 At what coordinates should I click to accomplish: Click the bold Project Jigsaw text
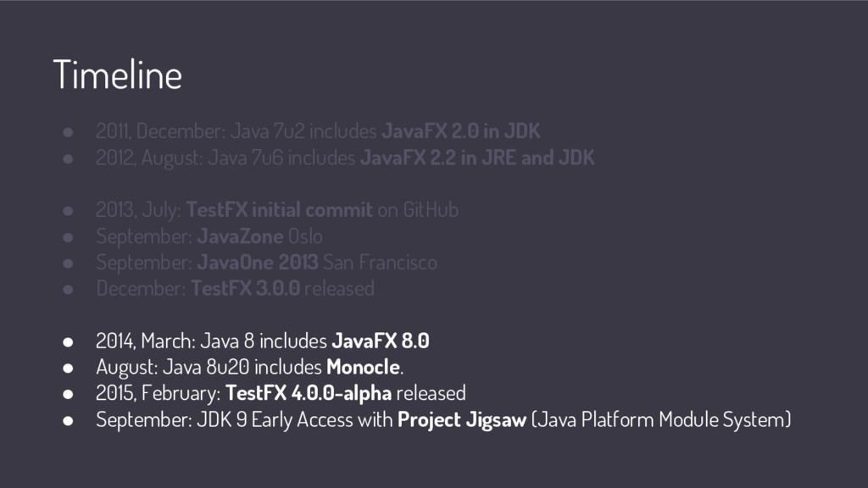tap(462, 419)
